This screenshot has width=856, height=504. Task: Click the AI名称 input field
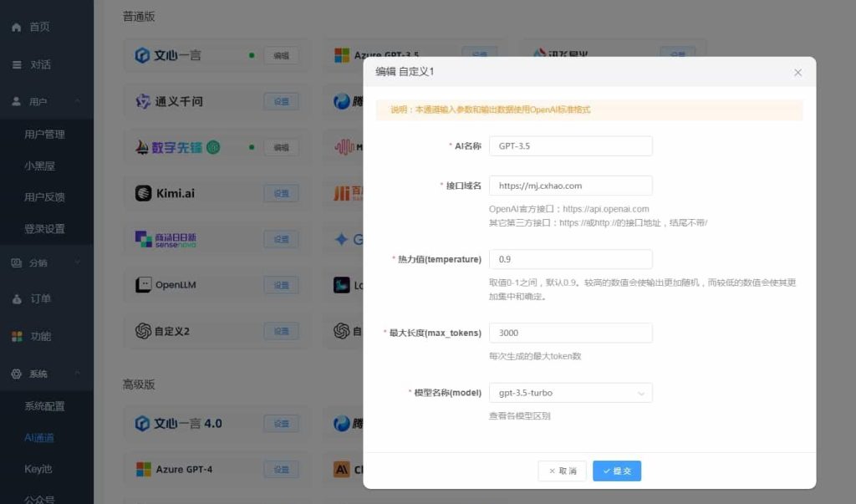pyautogui.click(x=570, y=145)
